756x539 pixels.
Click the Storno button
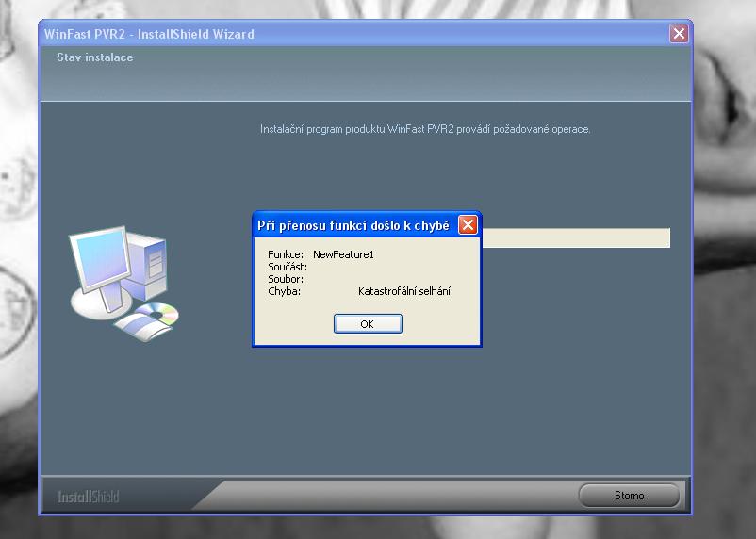pyautogui.click(x=629, y=496)
